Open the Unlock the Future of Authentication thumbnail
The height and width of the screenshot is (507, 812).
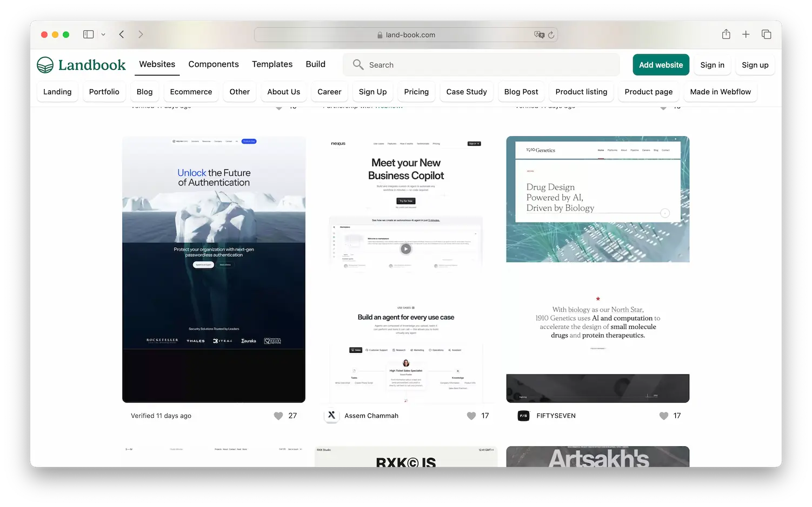214,269
